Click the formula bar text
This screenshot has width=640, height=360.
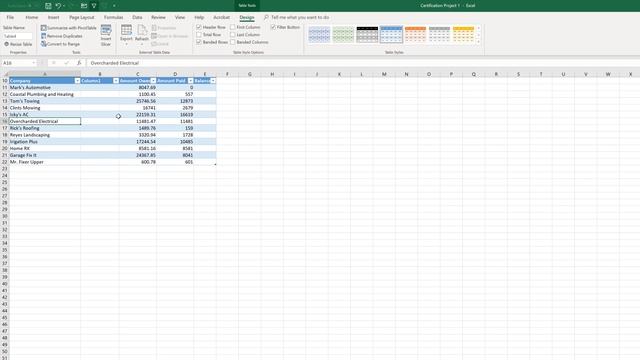coord(115,63)
